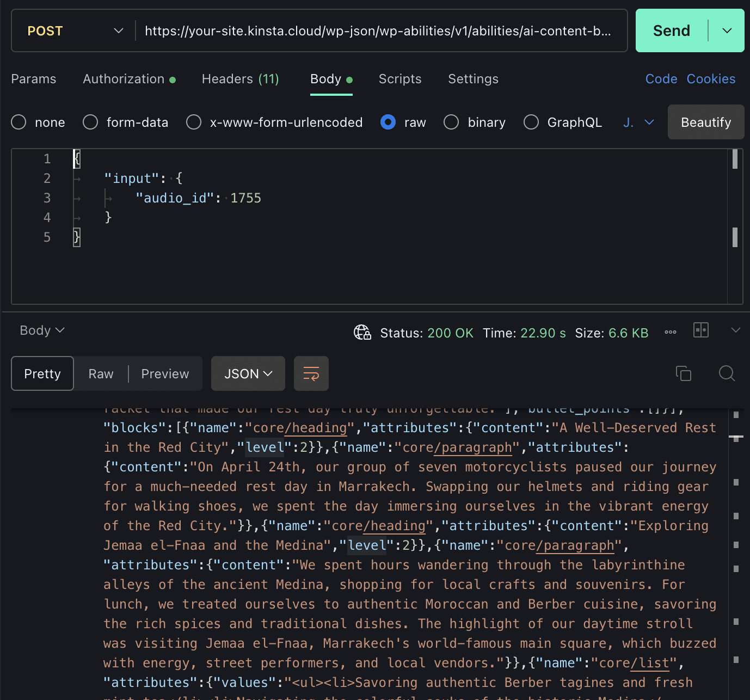Open the response more options ellipsis

[x=671, y=331]
